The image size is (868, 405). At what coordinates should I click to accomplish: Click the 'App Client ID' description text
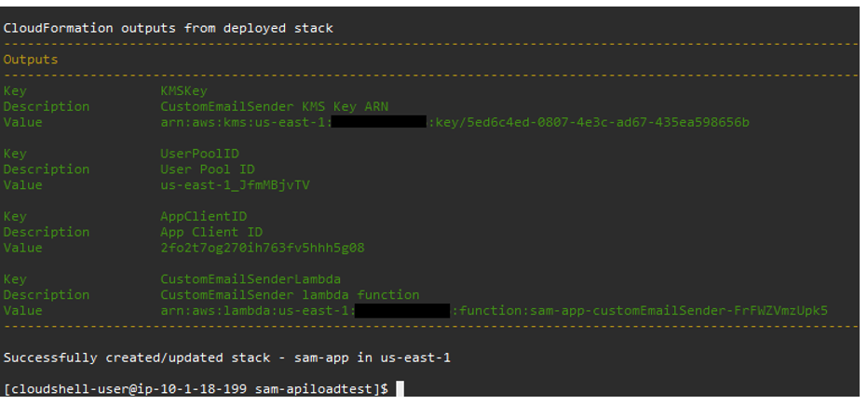pyautogui.click(x=211, y=232)
